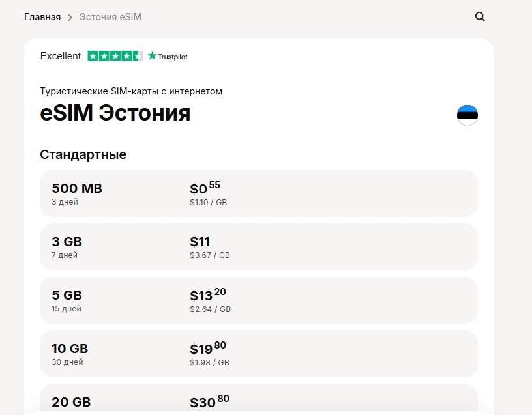Click the Стандартные section title

[83, 155]
